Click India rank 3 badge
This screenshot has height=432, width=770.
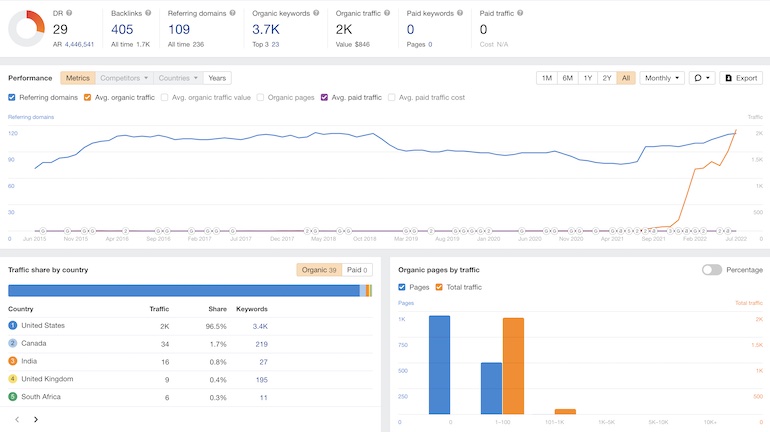13,361
